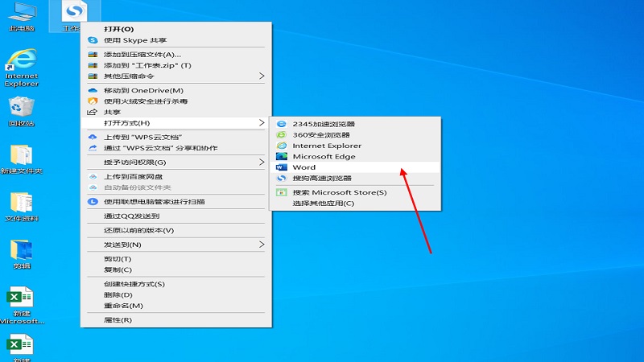Choose 使用 Skype 共享

pyautogui.click(x=175, y=40)
